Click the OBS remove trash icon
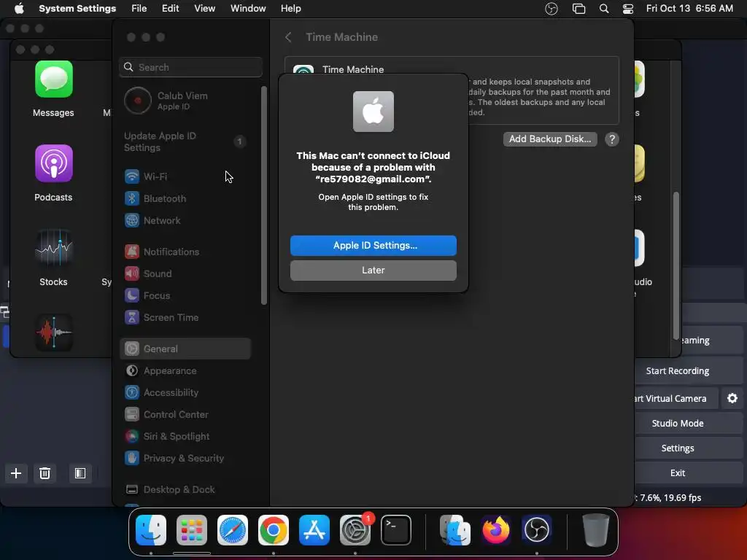The width and height of the screenshot is (747, 560). (x=44, y=472)
